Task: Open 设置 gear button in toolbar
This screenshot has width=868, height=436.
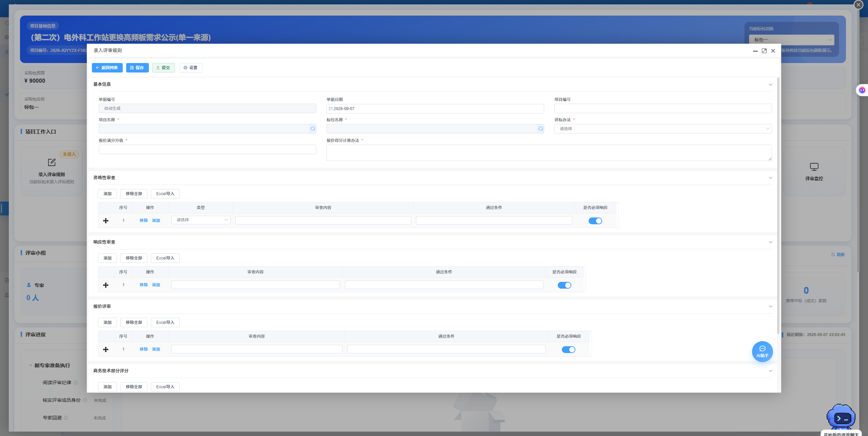Action: (x=191, y=68)
